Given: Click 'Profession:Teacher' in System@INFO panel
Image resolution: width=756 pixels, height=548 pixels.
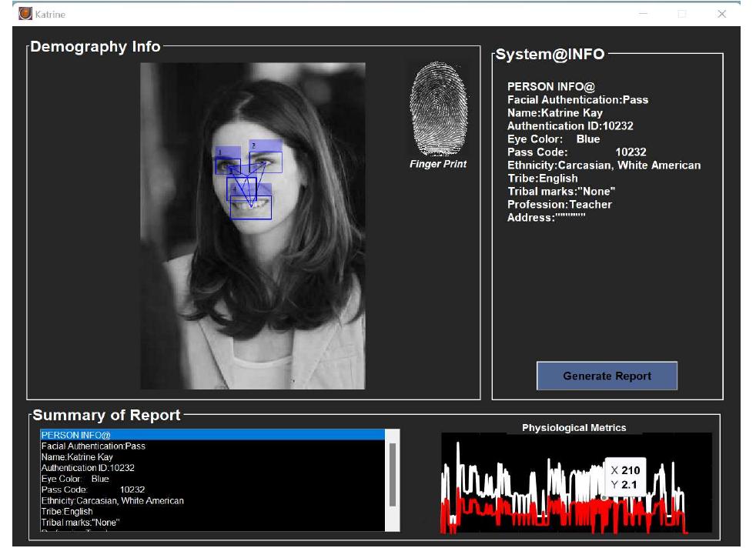Looking at the screenshot, I should pyautogui.click(x=559, y=205).
